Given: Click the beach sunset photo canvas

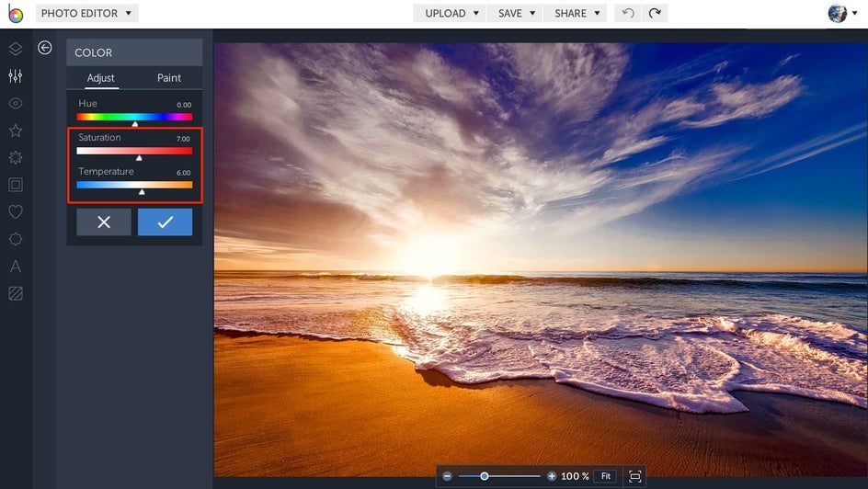Looking at the screenshot, I should coord(541,260).
